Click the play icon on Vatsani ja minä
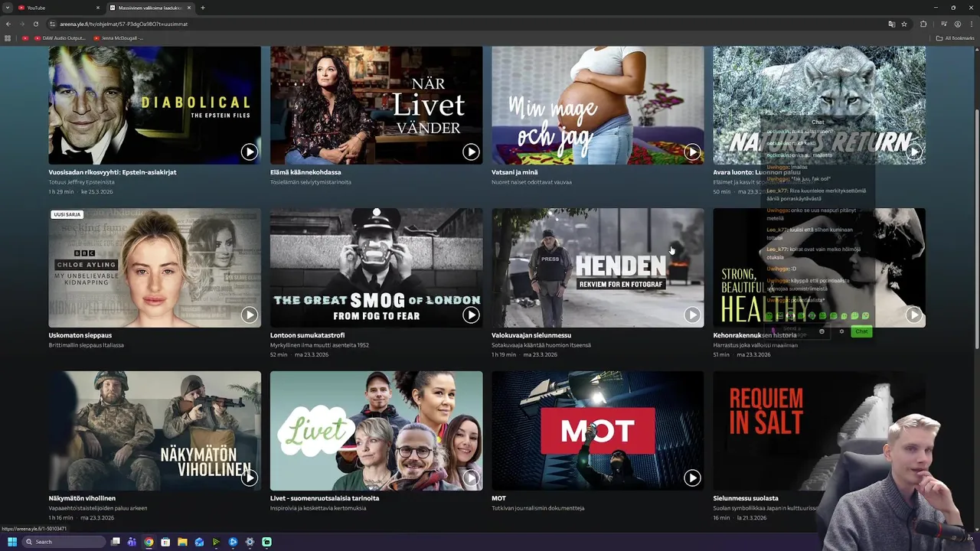980x551 pixels. (692, 152)
